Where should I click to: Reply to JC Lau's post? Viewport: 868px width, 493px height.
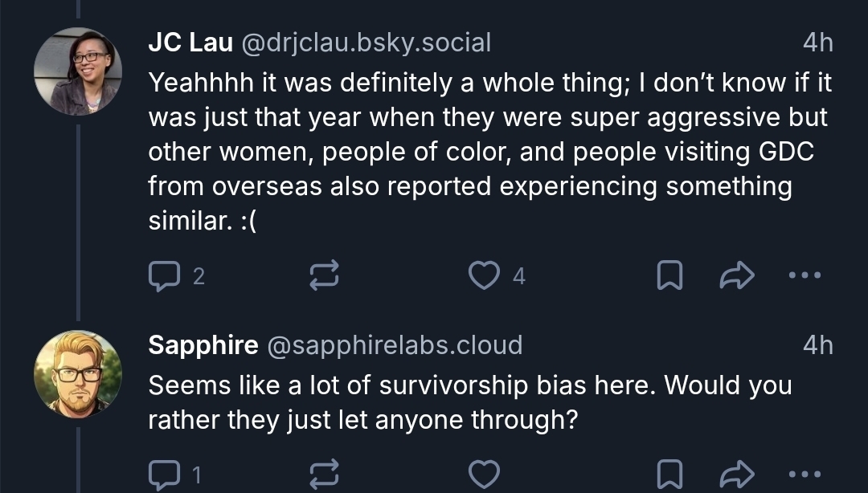[164, 276]
